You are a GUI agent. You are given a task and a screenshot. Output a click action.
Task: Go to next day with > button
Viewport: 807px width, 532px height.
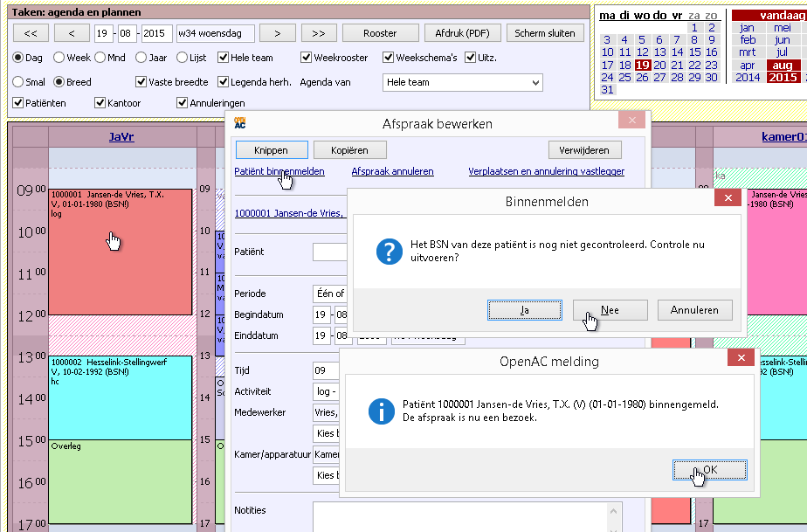[x=277, y=33]
